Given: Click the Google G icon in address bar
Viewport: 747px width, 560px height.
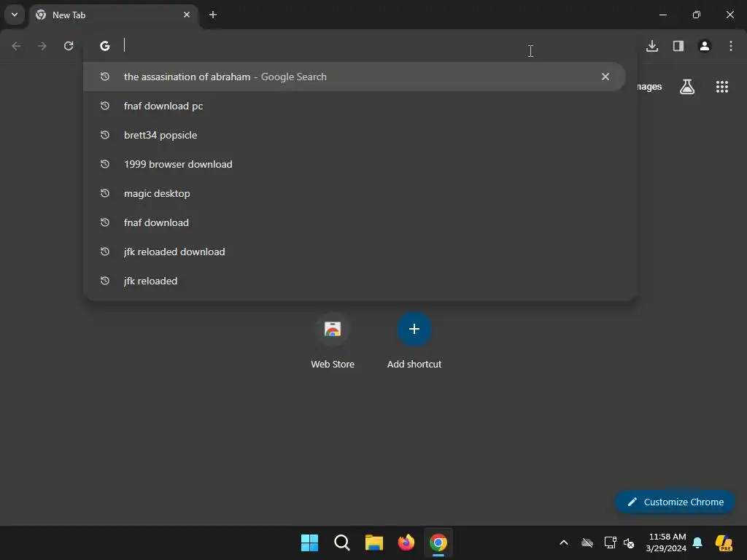Looking at the screenshot, I should [x=105, y=46].
